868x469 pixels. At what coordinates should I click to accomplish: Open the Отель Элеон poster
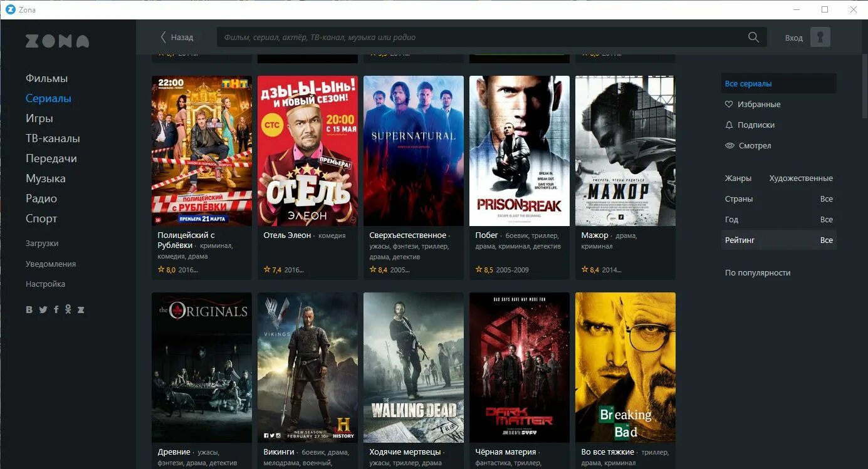308,151
